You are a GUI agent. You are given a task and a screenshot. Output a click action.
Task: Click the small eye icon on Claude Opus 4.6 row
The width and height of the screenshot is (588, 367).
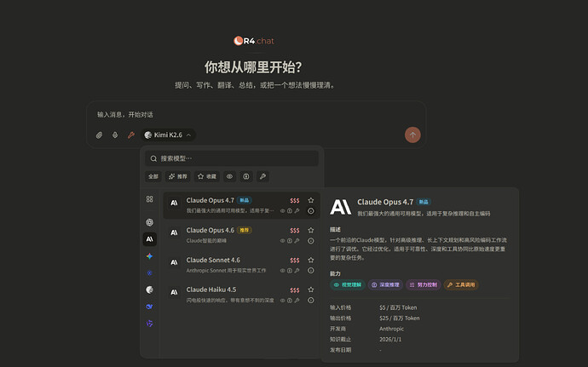(282, 241)
